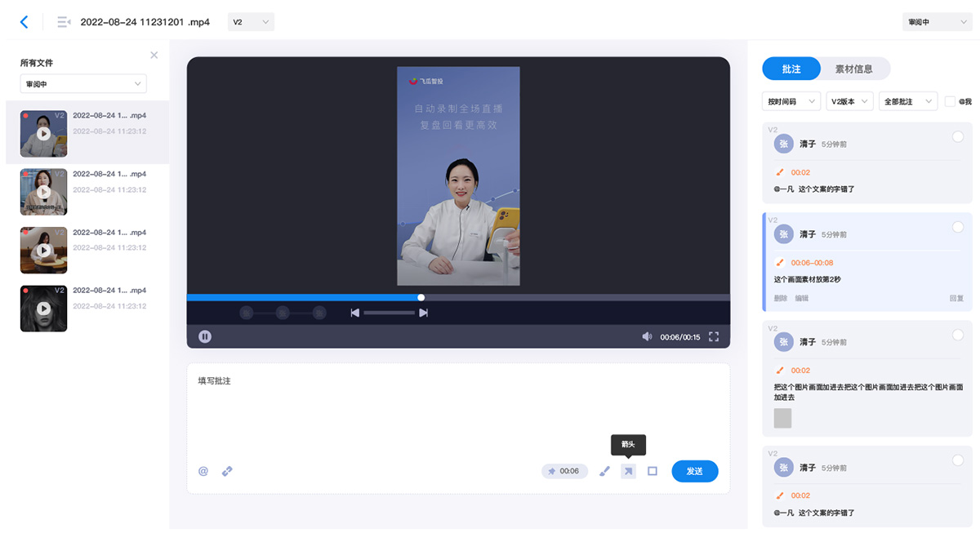Image resolution: width=980 pixels, height=542 pixels.
Task: Click the blue back arrow at top left
Action: (24, 21)
